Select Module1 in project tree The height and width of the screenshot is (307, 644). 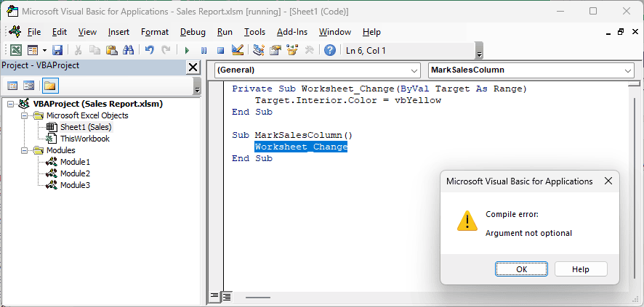75,162
